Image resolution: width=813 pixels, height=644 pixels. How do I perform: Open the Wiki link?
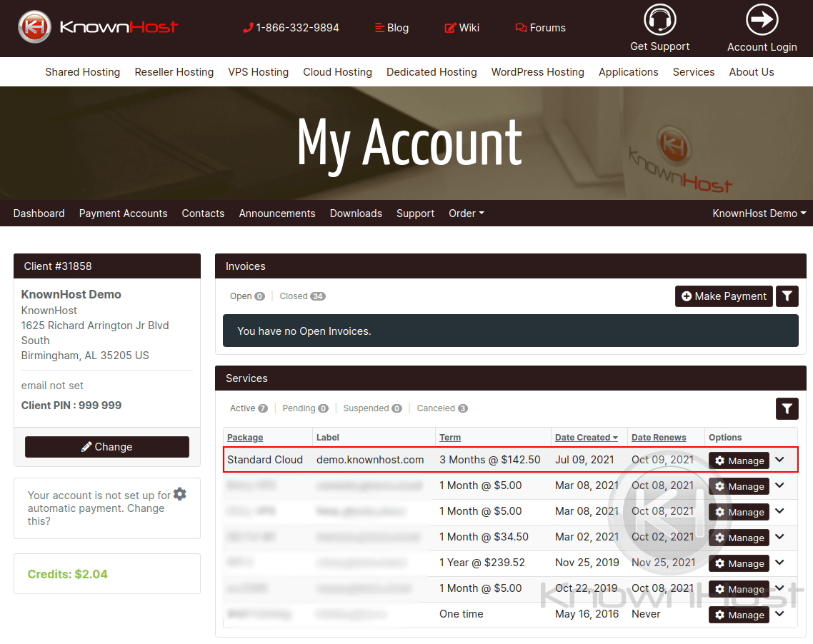[x=462, y=28]
